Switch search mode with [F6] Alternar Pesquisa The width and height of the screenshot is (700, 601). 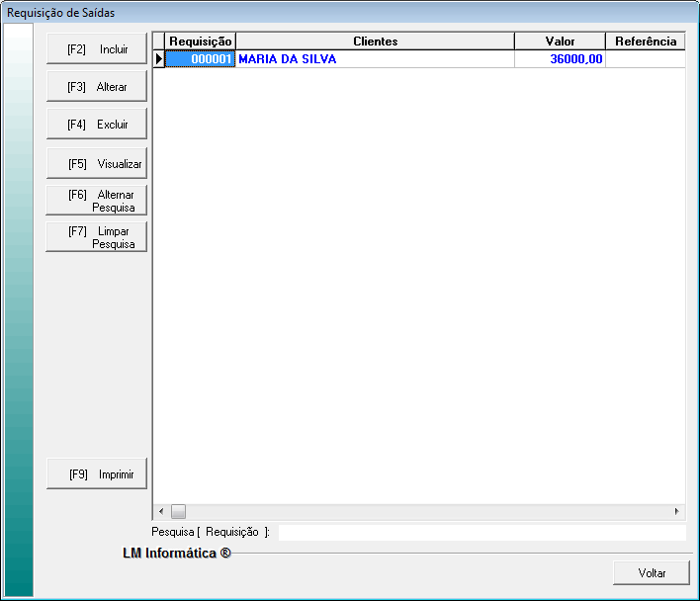pyautogui.click(x=96, y=201)
